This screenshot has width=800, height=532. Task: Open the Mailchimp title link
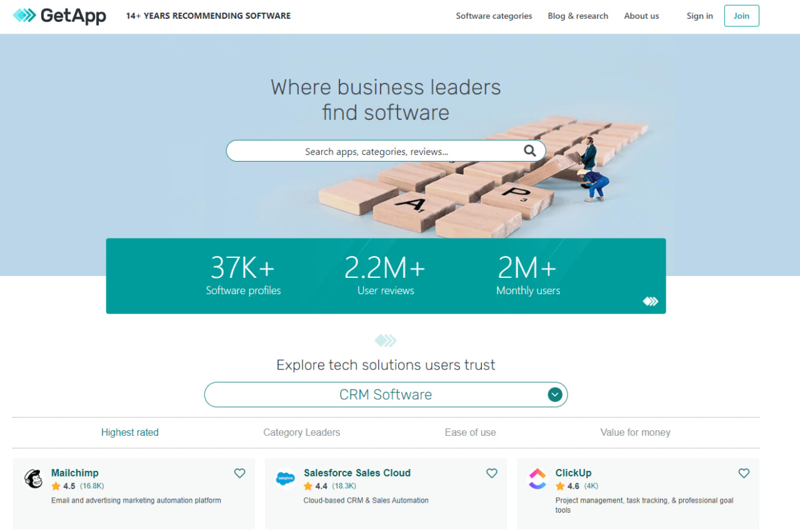click(x=75, y=473)
